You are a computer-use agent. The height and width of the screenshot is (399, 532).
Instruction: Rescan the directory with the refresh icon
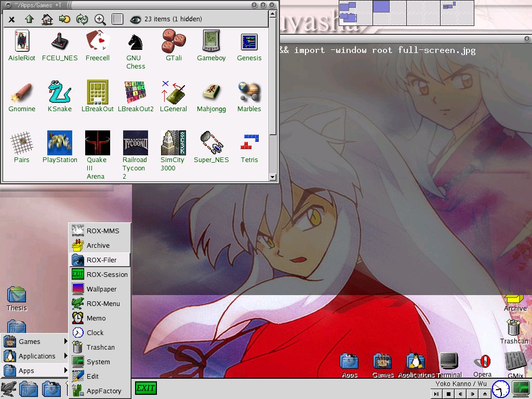tap(82, 19)
